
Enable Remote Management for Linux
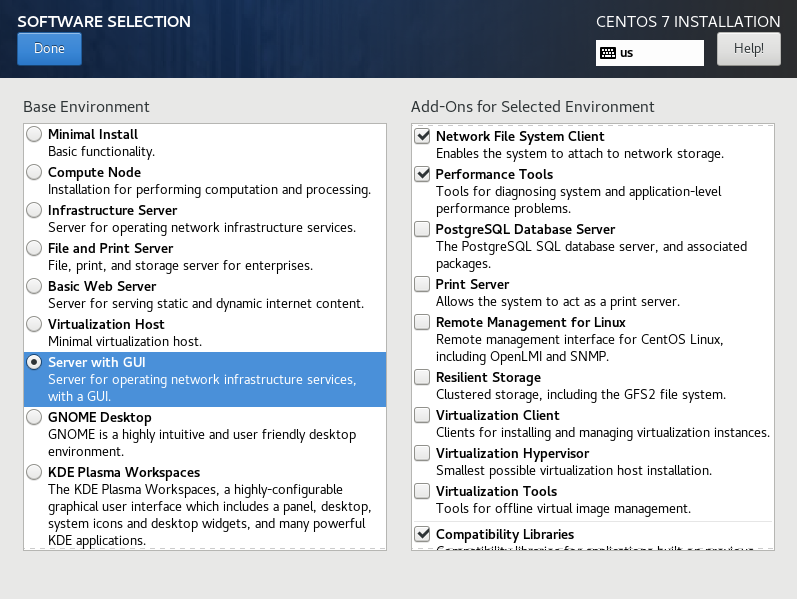pos(422,322)
